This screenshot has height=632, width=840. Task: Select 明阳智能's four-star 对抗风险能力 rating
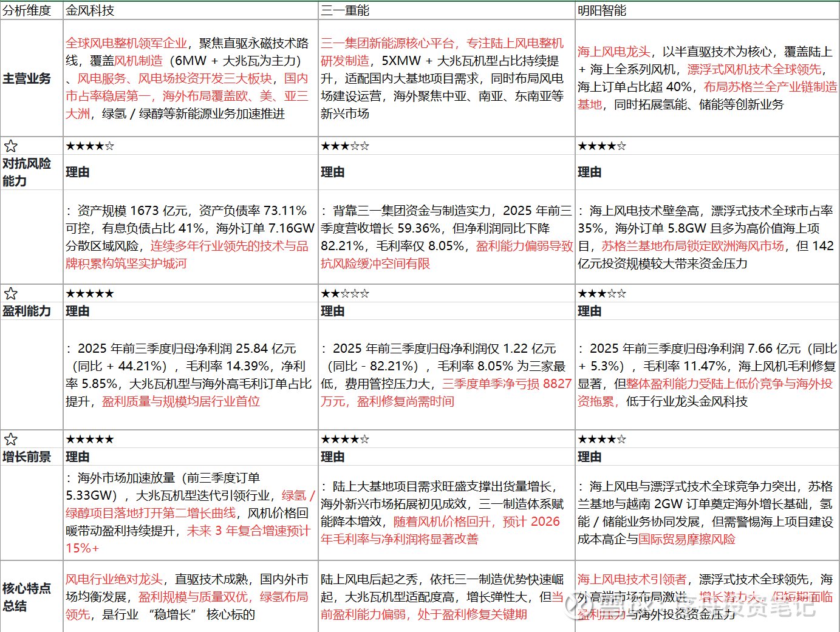602,146
